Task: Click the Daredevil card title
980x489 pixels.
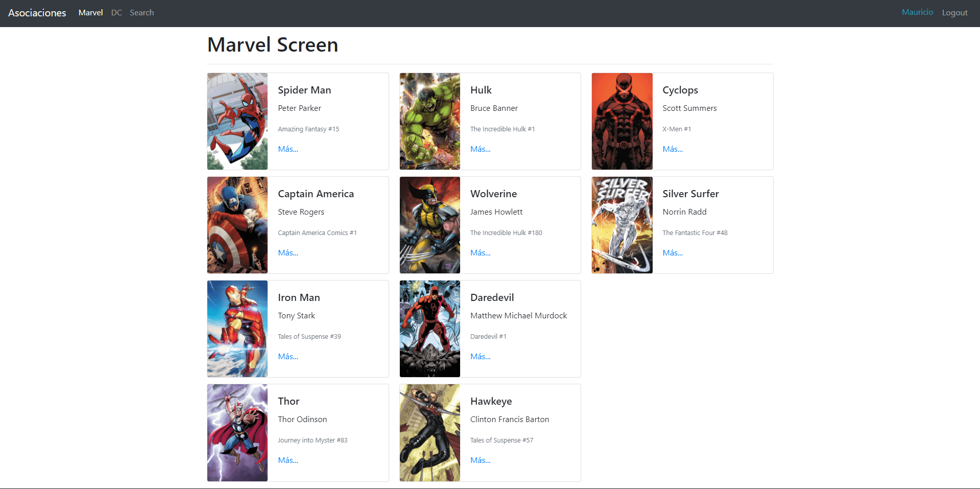Action: click(x=492, y=297)
